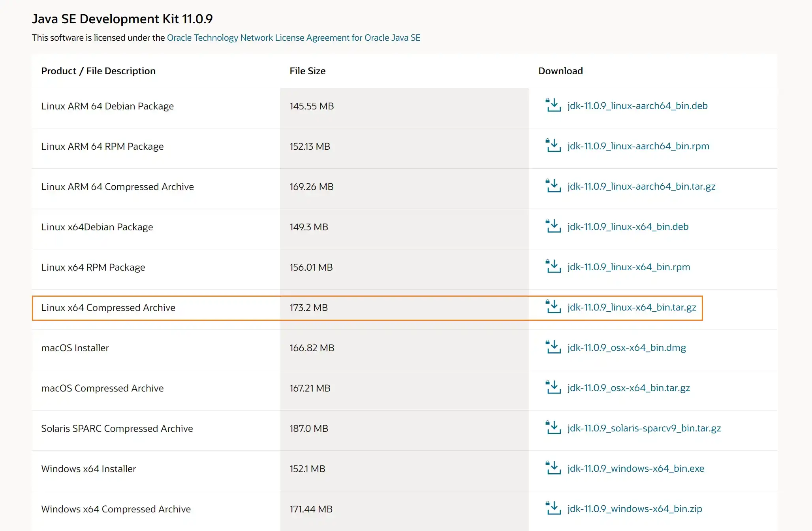Open Oracle Technology Network License Agreement link

tap(293, 38)
